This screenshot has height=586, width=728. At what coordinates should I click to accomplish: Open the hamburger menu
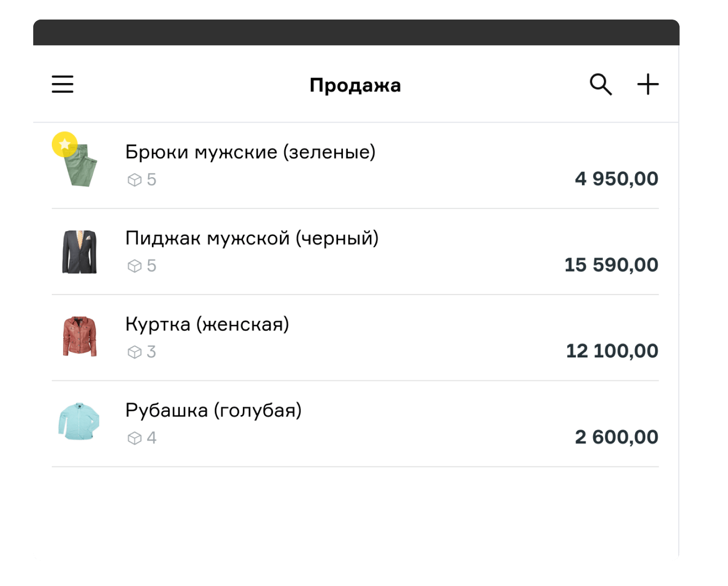click(63, 84)
